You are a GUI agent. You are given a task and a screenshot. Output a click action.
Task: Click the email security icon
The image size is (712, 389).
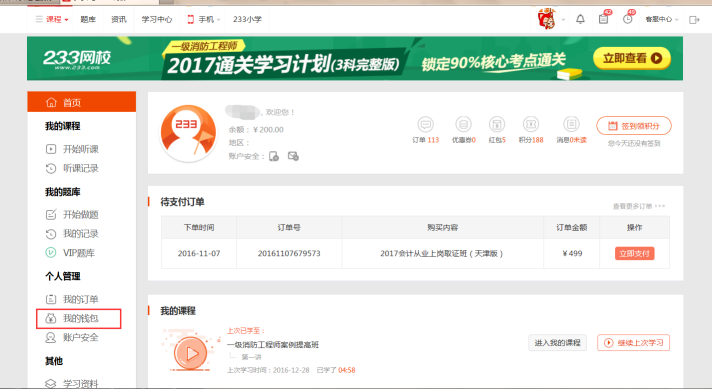point(293,157)
